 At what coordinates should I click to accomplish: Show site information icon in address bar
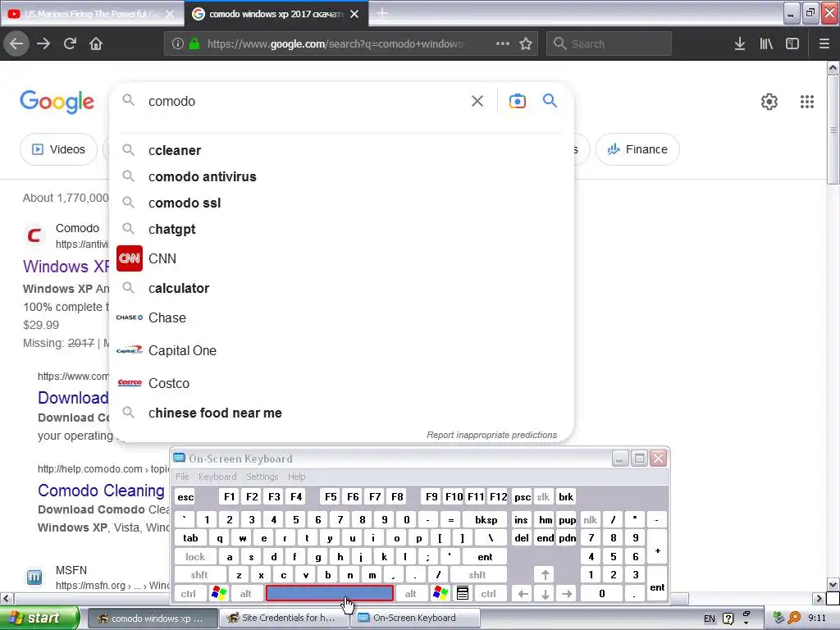(x=178, y=43)
